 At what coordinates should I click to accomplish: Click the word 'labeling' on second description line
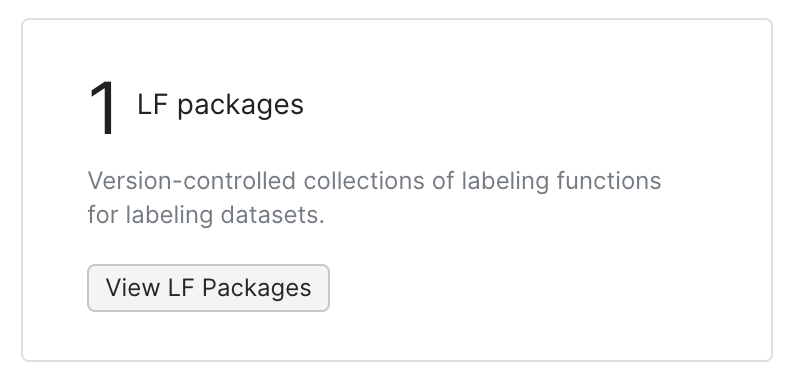tap(169, 215)
